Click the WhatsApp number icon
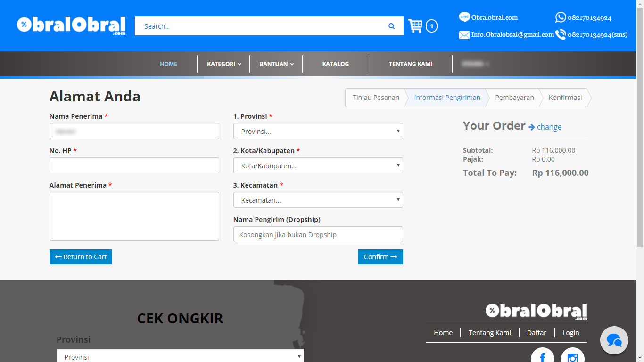The height and width of the screenshot is (362, 644). click(x=560, y=17)
